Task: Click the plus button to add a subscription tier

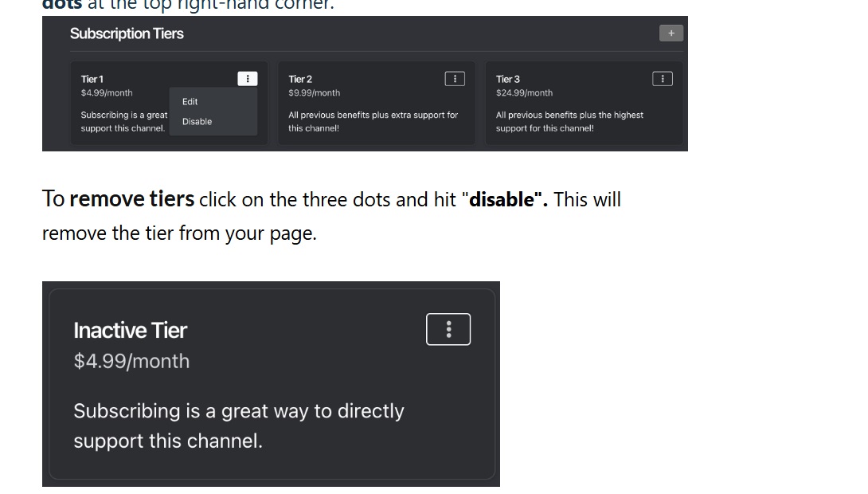Action: click(671, 33)
